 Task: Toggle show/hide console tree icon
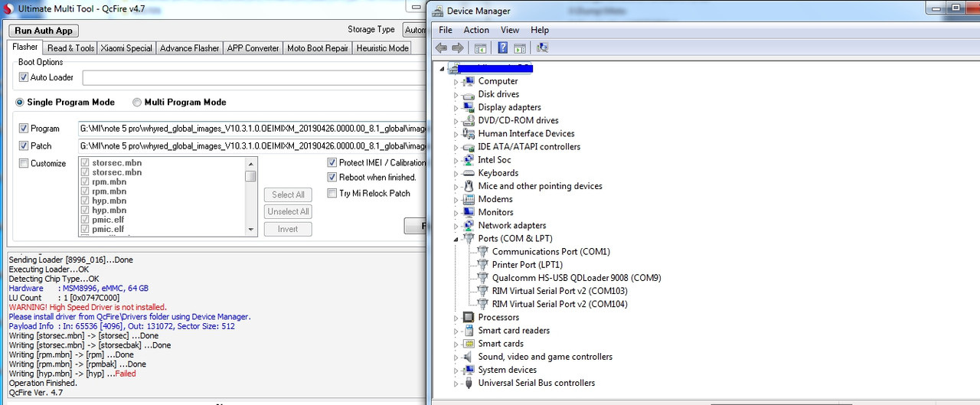point(480,47)
